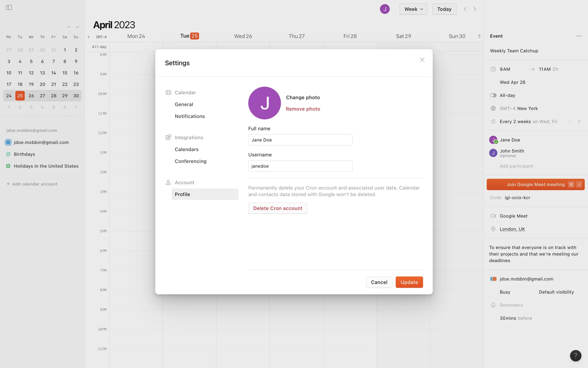Open the Week view dropdown
The height and width of the screenshot is (368, 588).
413,9
